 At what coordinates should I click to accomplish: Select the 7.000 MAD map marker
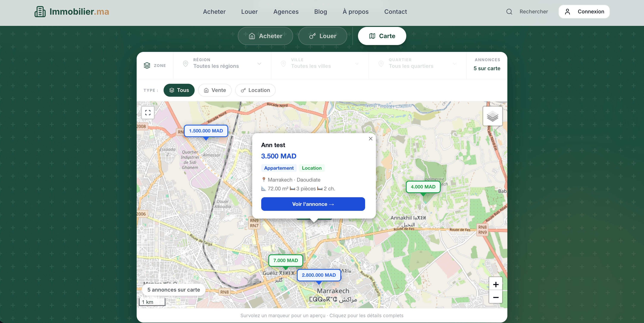[x=286, y=260]
